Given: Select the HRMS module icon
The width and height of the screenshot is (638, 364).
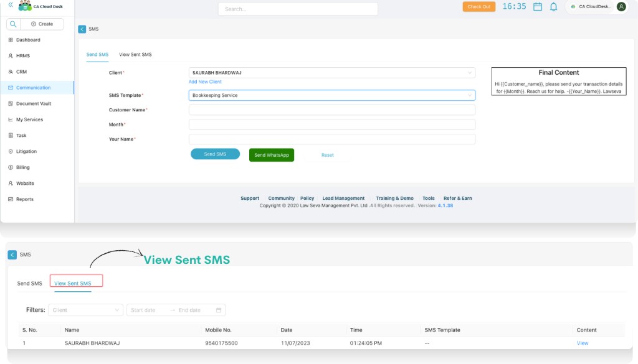Looking at the screenshot, I should tap(24, 55).
